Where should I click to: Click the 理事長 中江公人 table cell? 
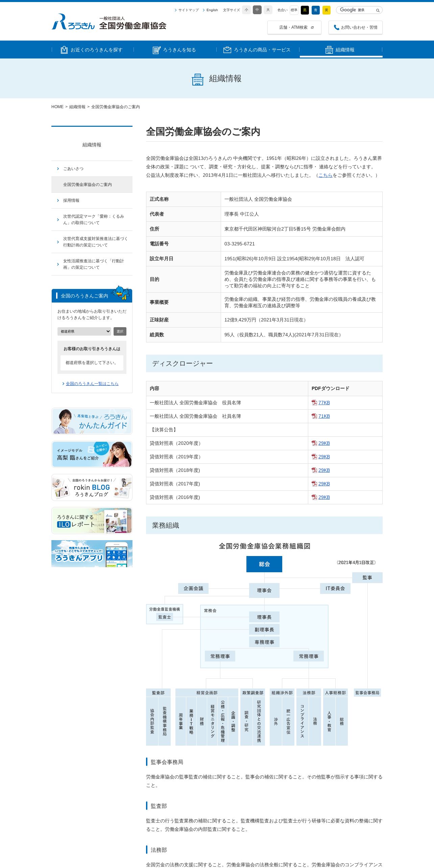[302, 214]
